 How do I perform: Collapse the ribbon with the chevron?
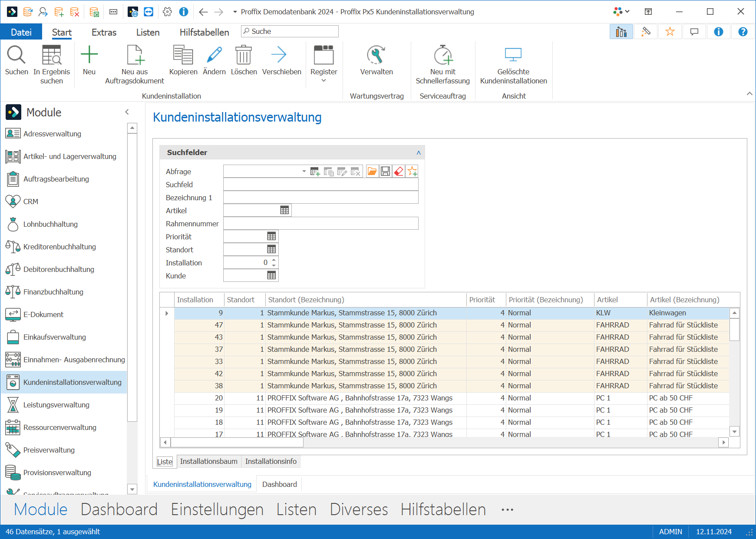tap(749, 93)
